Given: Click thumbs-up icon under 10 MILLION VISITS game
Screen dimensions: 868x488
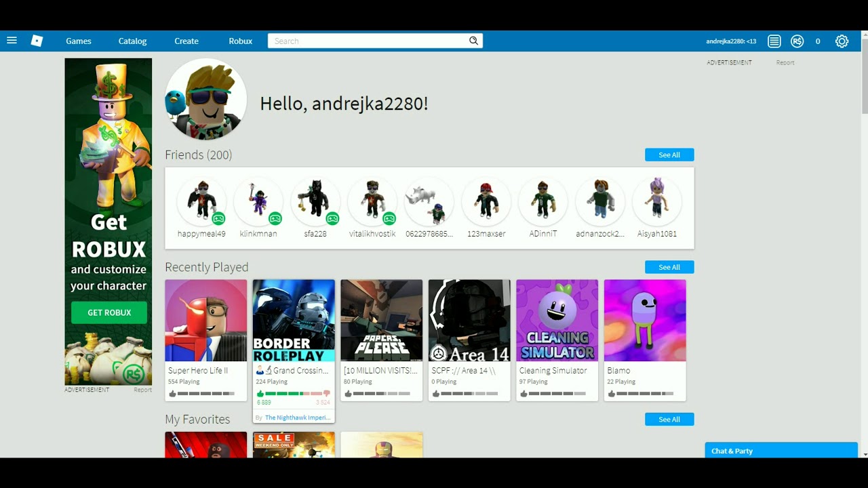Looking at the screenshot, I should click(x=348, y=393).
